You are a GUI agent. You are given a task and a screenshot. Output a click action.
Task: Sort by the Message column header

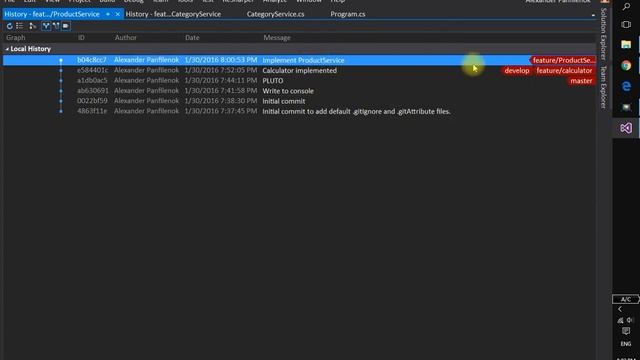pyautogui.click(x=277, y=38)
